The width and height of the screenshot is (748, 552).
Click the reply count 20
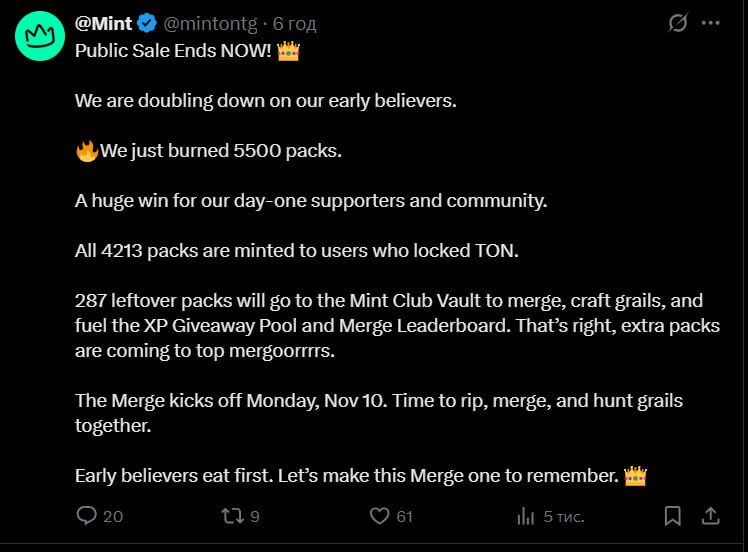click(113, 516)
